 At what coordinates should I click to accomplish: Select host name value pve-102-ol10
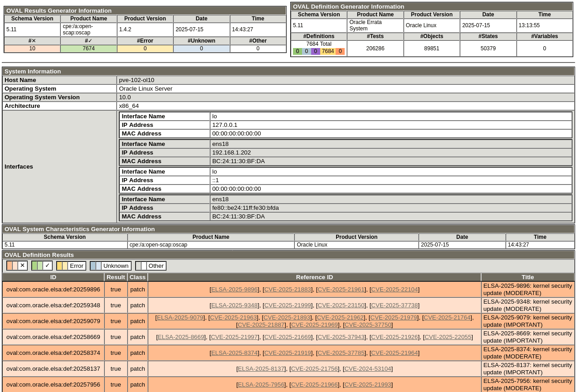click(x=137, y=80)
